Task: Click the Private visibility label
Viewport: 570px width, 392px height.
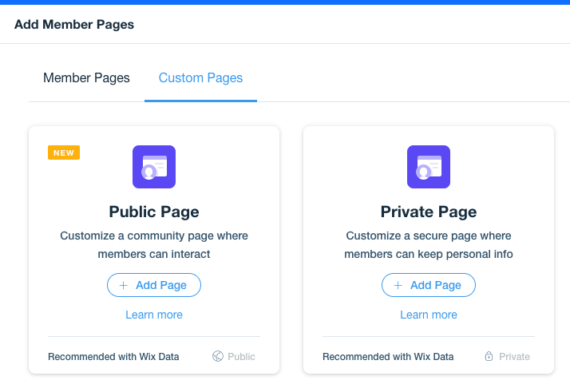Action: pos(514,357)
